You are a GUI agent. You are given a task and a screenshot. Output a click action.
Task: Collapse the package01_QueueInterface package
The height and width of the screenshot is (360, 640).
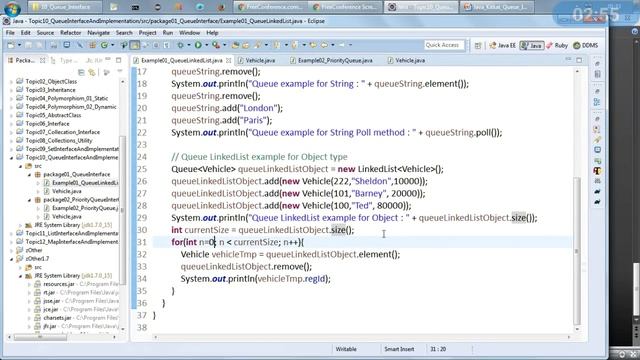click(29, 175)
